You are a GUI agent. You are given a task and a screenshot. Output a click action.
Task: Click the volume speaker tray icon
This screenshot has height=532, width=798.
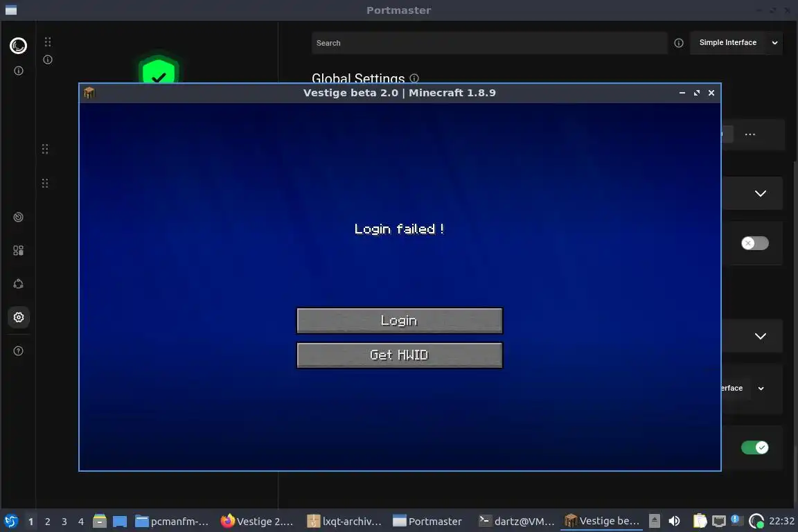[x=674, y=521]
